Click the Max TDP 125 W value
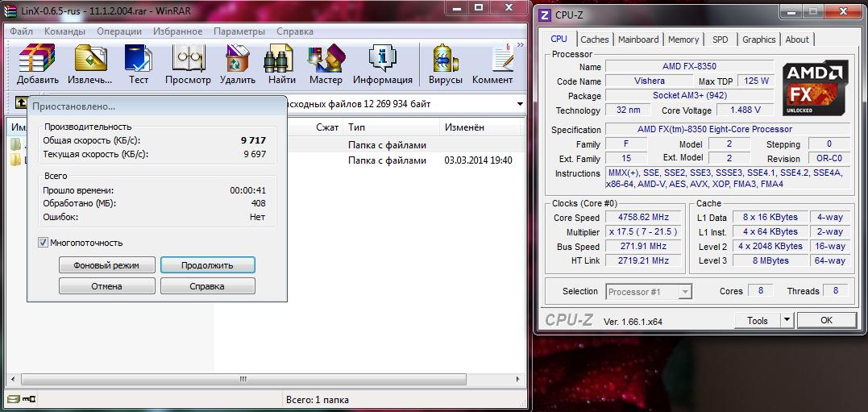 tap(756, 81)
